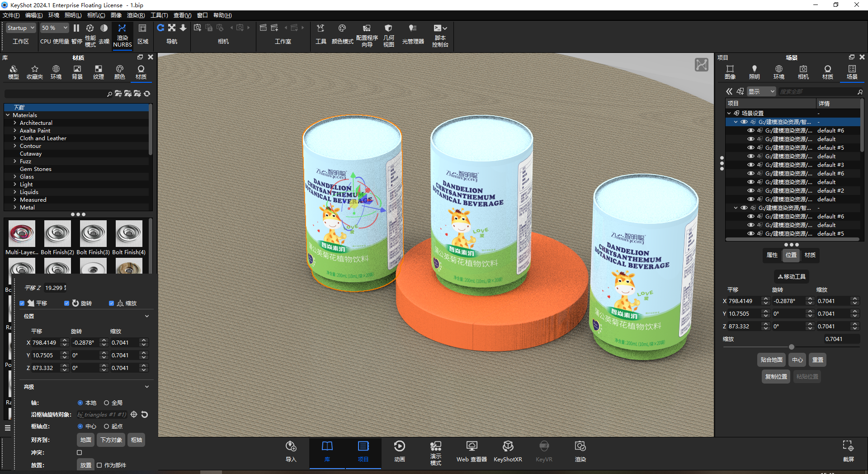Collapse the position section in move tool
The width and height of the screenshot is (868, 474).
147,316
